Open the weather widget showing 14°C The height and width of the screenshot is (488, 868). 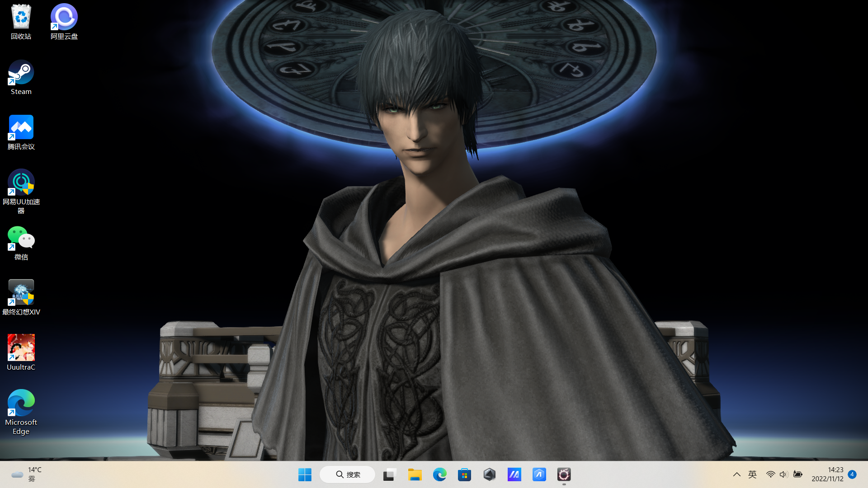pos(26,474)
